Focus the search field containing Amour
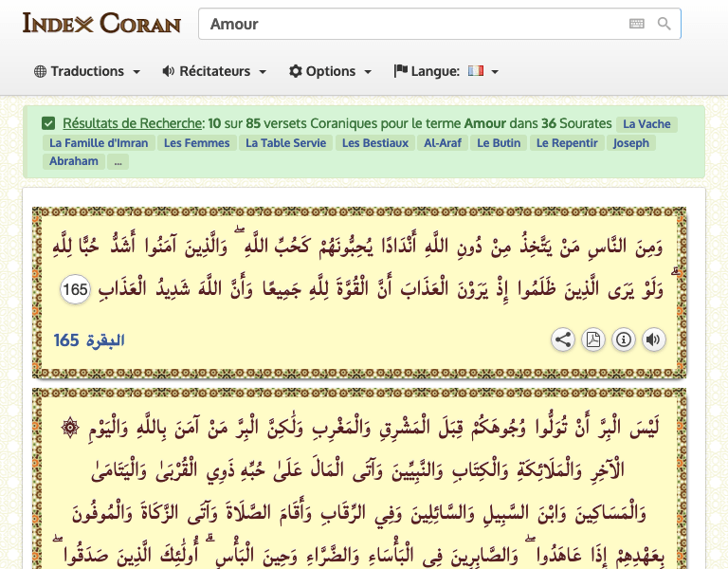This screenshot has height=569, width=728. pos(408,24)
